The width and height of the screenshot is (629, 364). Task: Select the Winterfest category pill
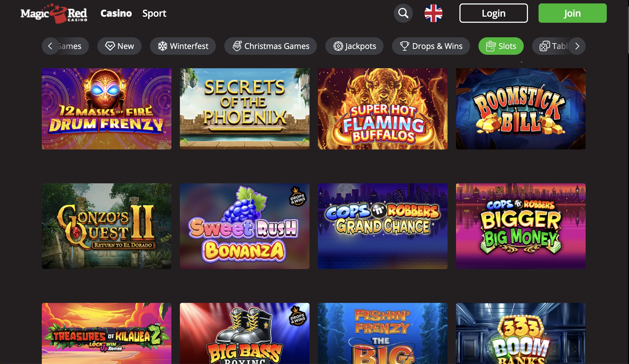tap(183, 46)
